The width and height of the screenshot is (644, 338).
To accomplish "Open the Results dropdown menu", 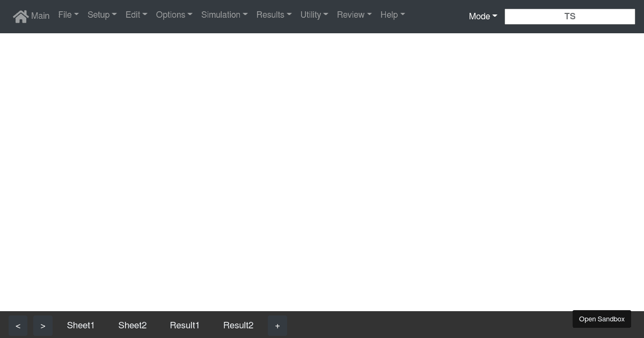I will 274,15.
